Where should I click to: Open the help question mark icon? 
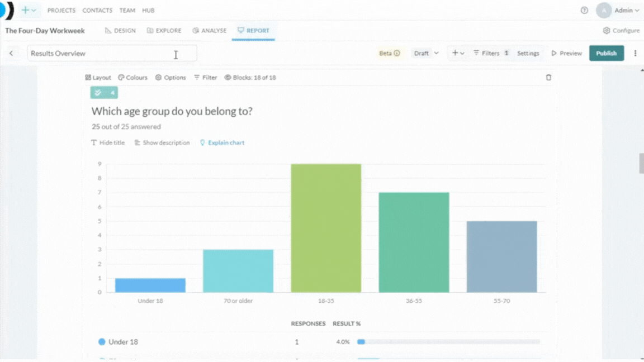(x=584, y=10)
